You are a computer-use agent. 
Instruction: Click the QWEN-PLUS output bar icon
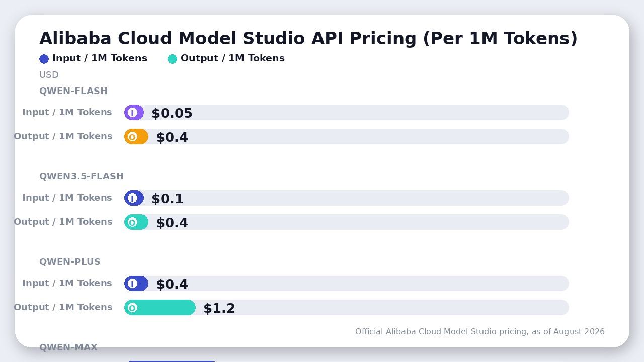tap(132, 308)
